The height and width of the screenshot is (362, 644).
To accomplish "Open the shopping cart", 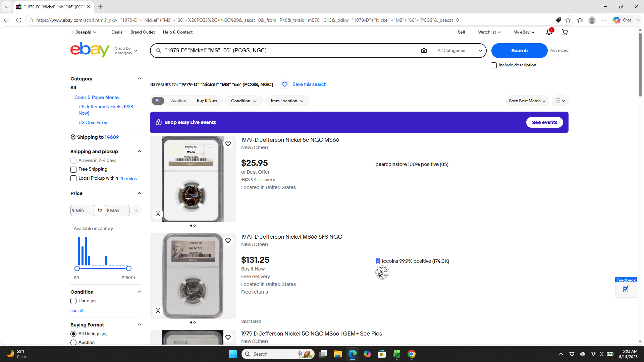I will tap(565, 32).
